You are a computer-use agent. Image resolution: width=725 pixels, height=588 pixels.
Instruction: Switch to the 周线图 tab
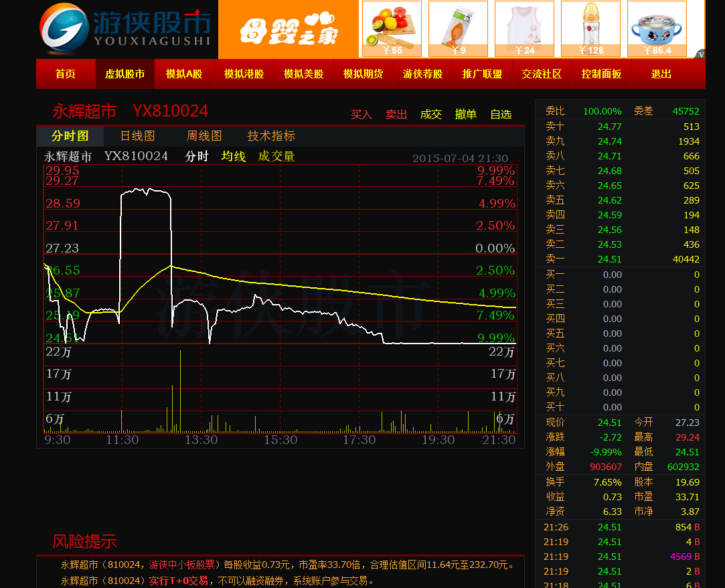204,136
